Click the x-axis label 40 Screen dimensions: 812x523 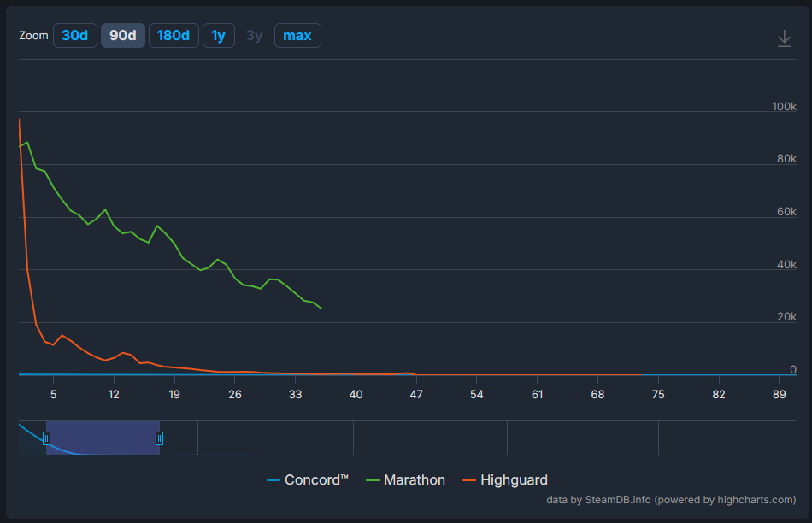click(356, 395)
